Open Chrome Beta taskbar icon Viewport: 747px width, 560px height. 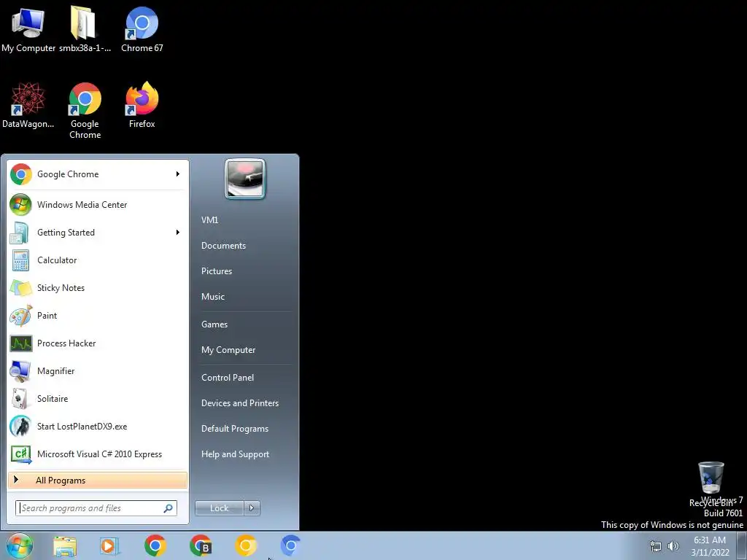(x=200, y=545)
